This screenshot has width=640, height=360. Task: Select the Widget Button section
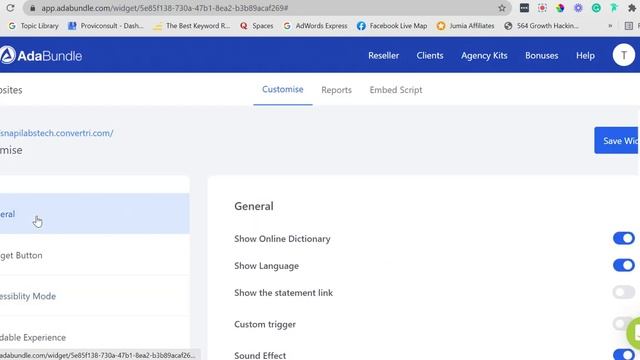95,255
